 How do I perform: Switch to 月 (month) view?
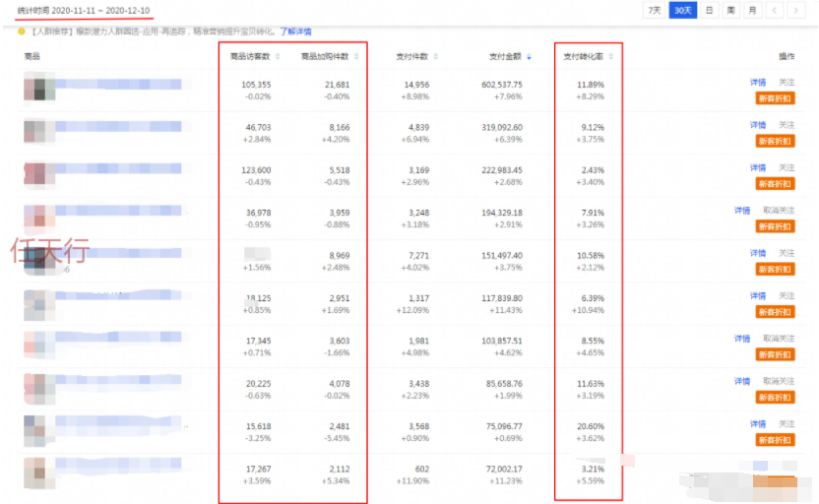(753, 10)
